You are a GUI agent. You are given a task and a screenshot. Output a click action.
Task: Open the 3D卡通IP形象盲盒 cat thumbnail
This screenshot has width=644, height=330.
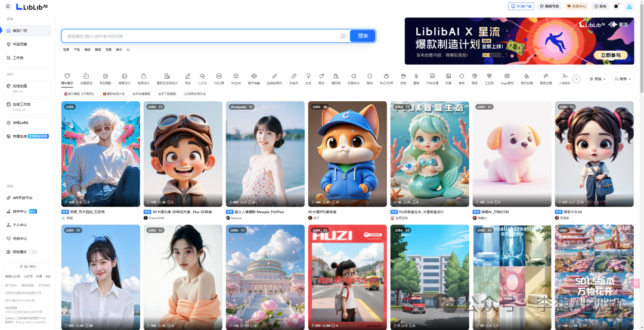point(348,154)
